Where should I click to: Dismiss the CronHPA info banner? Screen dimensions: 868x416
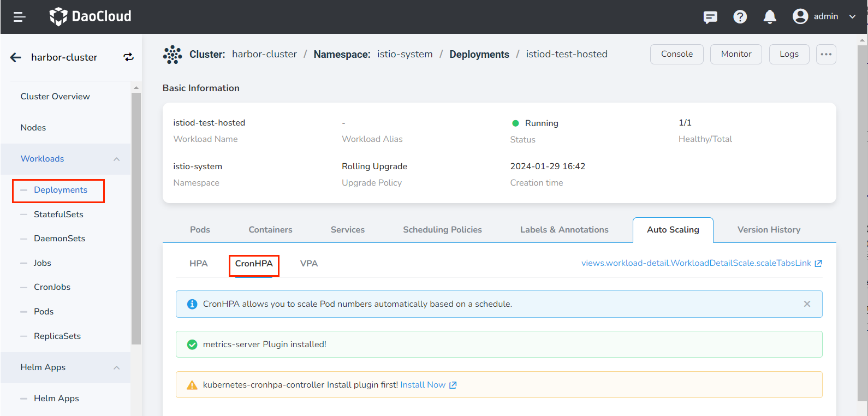click(x=807, y=304)
